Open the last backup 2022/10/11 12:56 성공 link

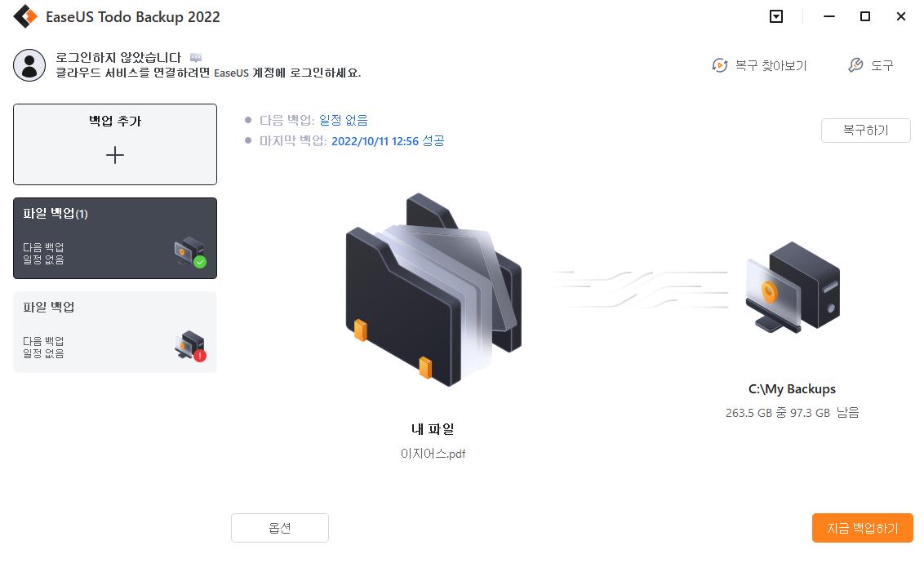pos(388,140)
